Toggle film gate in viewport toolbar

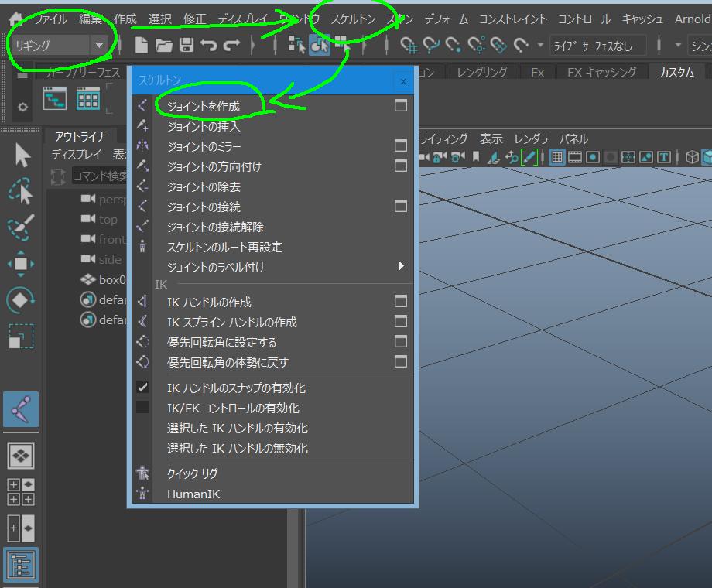tap(575, 157)
